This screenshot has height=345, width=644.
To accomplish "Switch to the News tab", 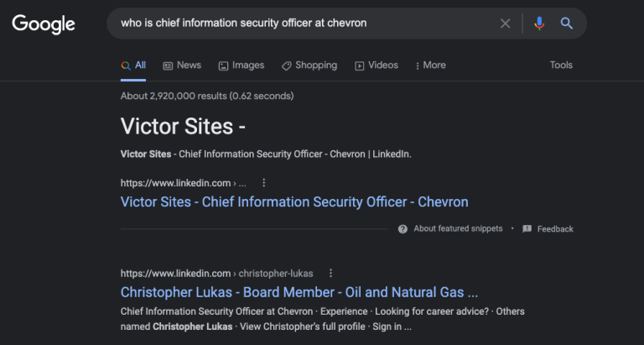I will pyautogui.click(x=182, y=65).
